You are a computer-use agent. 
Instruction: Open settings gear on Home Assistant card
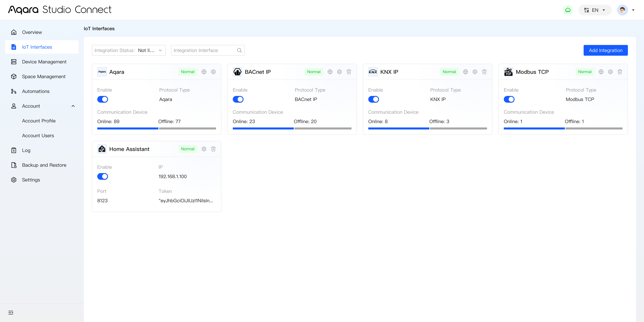tap(204, 149)
